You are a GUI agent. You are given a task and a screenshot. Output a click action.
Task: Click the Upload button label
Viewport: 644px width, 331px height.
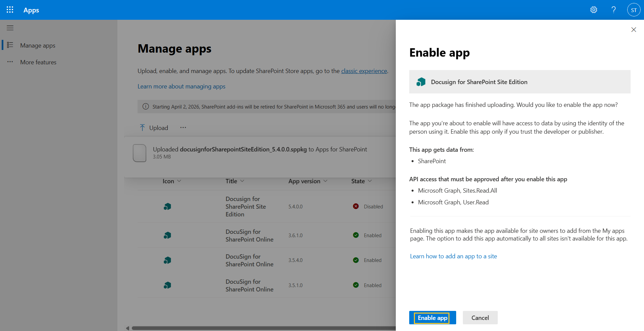159,128
